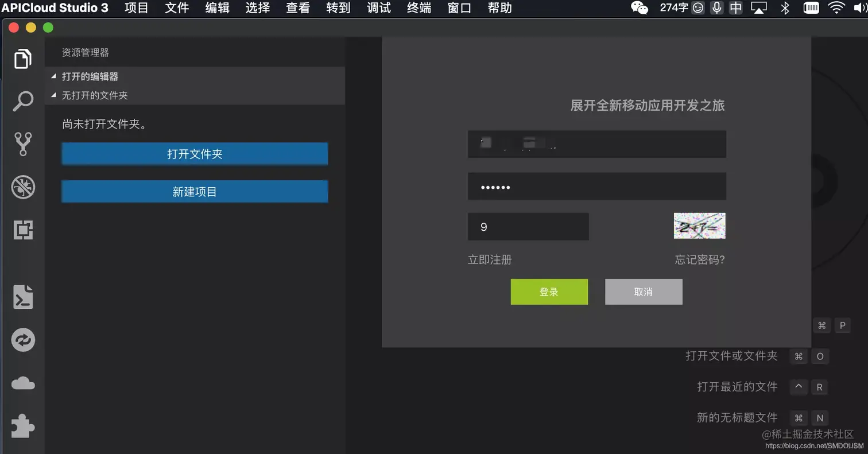This screenshot has width=868, height=454.
Task: Click the 274字 indicator in menu bar
Action: tap(674, 8)
